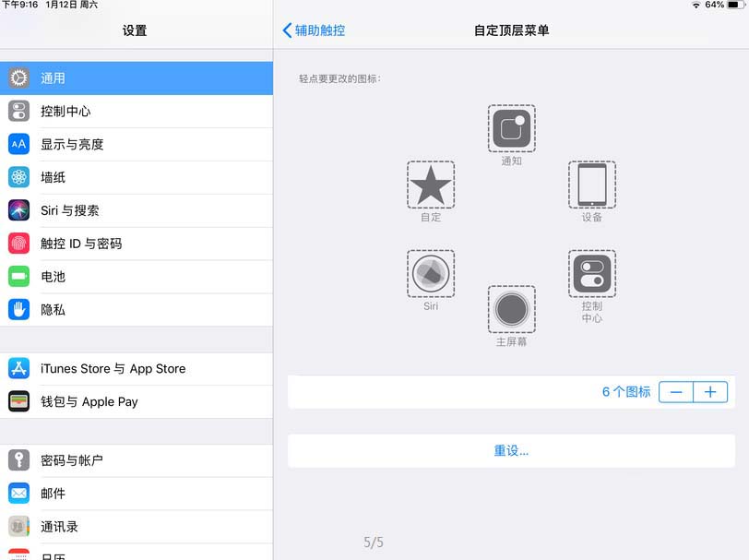
Task: Tap the 设备 device icon slot
Action: [592, 185]
